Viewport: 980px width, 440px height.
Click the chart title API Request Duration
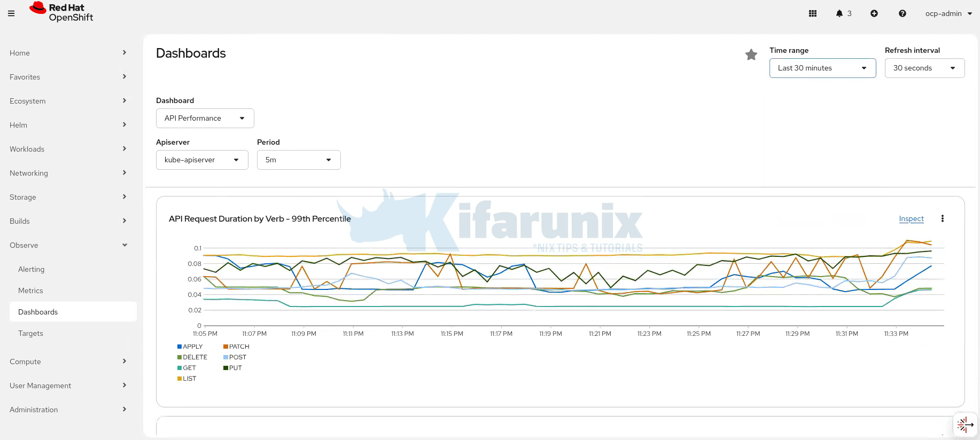pos(260,219)
